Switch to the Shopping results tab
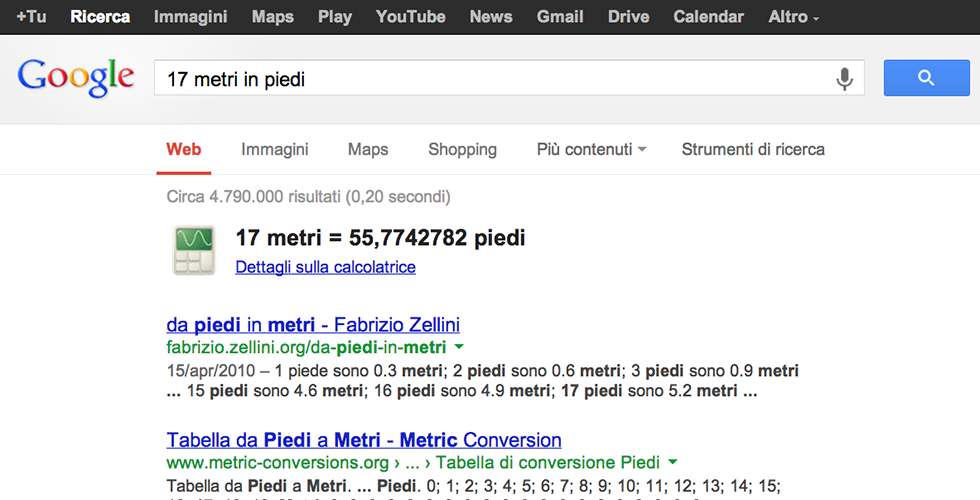This screenshot has width=980, height=500. (x=462, y=149)
